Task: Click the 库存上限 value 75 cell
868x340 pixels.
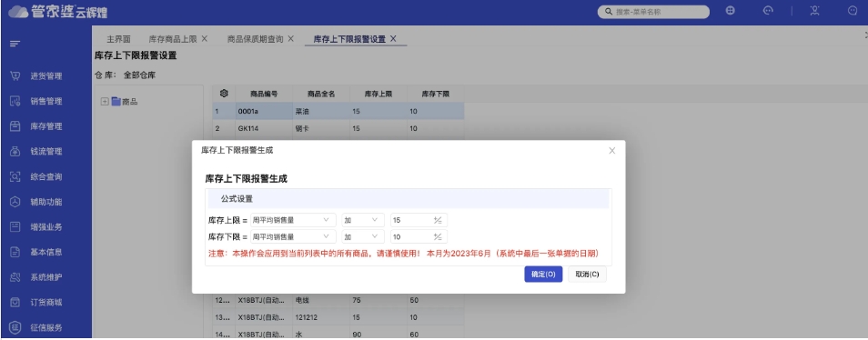Action: pyautogui.click(x=378, y=300)
